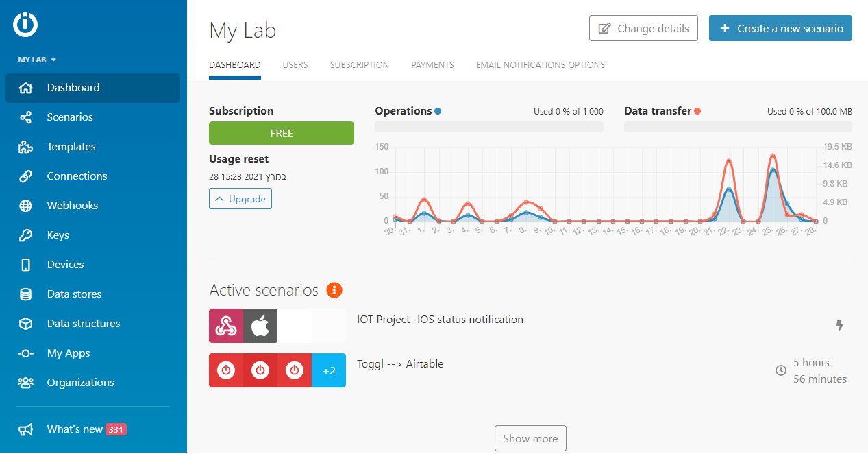This screenshot has width=868, height=454.
Task: Click the Upgrade chevron button
Action: (x=240, y=199)
